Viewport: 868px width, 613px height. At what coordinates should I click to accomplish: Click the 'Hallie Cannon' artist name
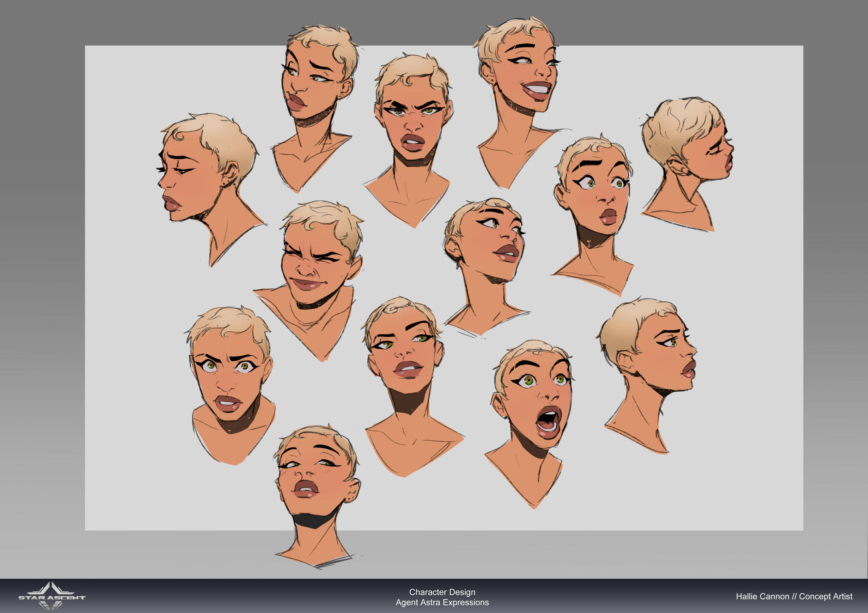point(762,597)
